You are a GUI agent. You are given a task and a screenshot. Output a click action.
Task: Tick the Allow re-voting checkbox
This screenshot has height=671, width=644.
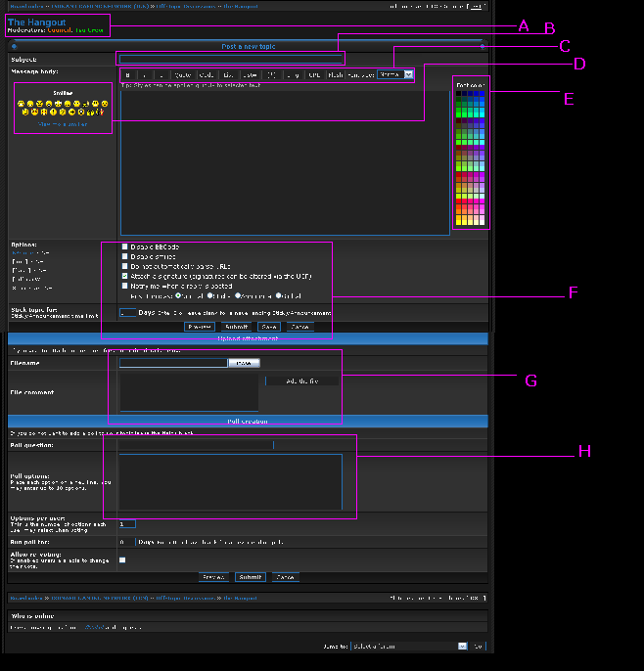pyautogui.click(x=122, y=560)
